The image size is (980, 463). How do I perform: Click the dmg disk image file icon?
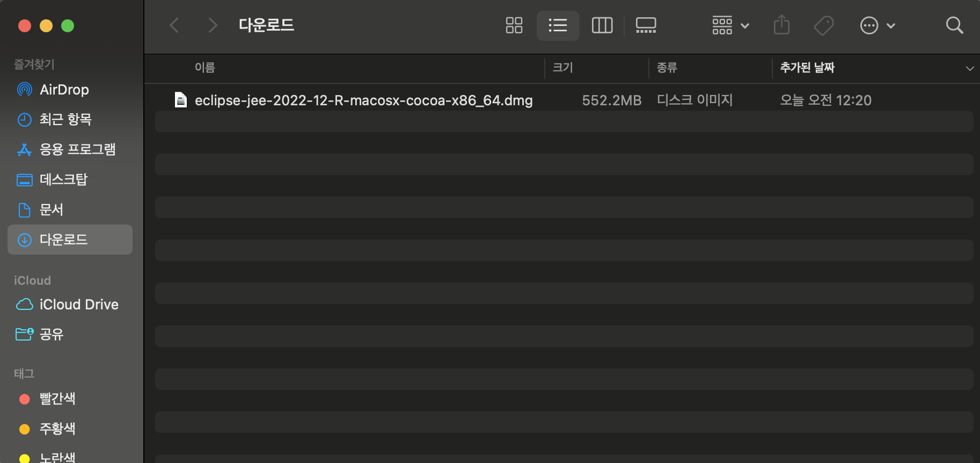181,100
